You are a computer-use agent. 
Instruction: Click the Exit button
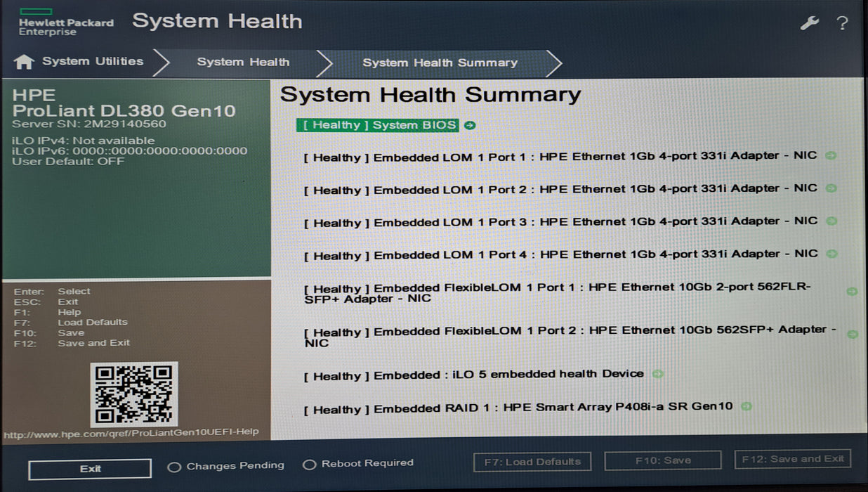point(90,469)
